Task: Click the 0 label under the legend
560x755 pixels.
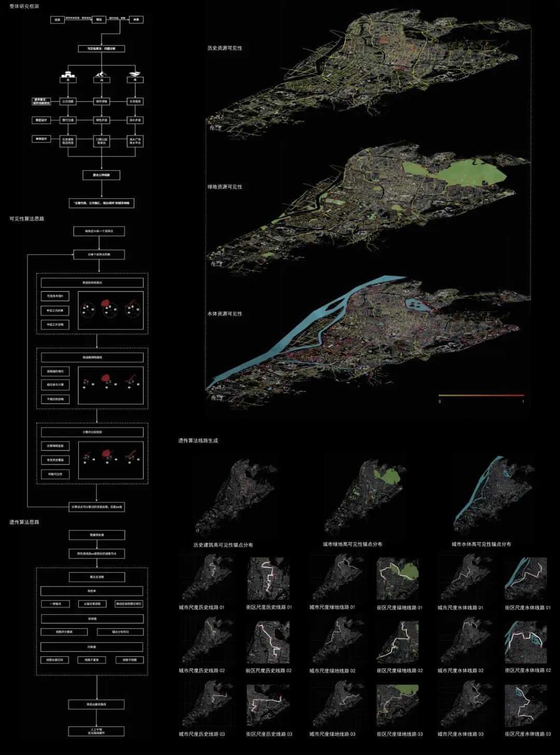Action: tap(440, 402)
